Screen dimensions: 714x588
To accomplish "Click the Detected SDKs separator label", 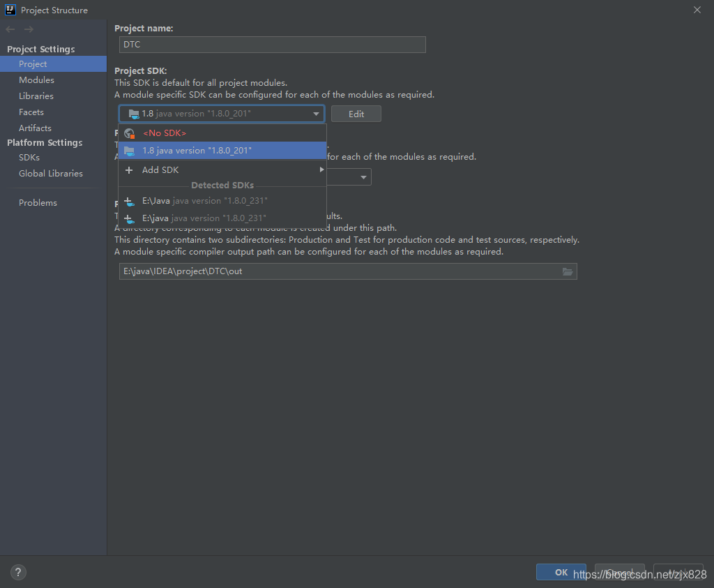I will click(x=222, y=186).
